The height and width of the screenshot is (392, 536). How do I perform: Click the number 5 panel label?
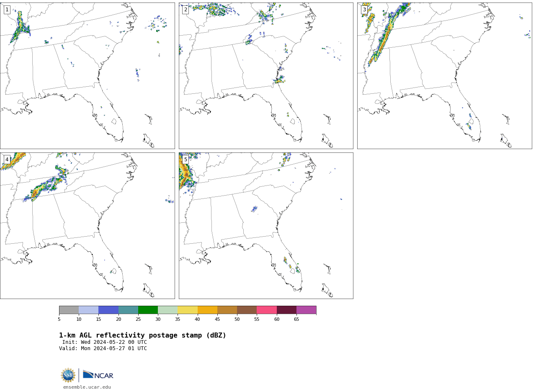[186, 160]
